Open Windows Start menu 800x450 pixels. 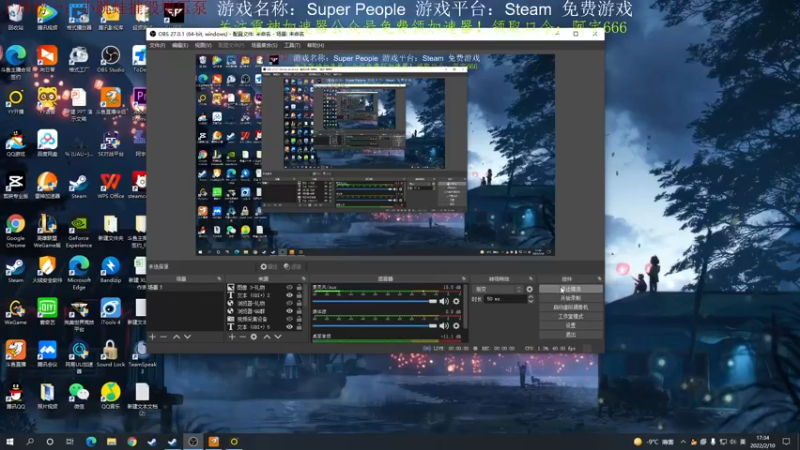point(10,441)
